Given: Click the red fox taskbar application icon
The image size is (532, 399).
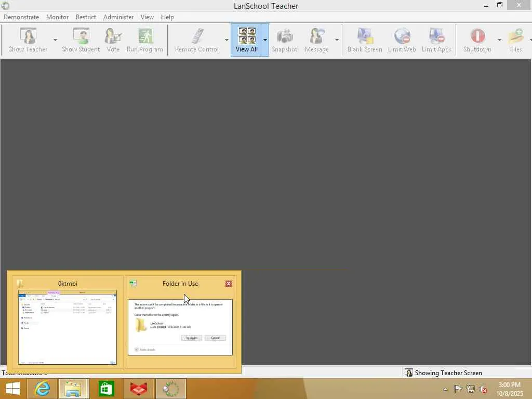Looking at the screenshot, I should pos(138,389).
